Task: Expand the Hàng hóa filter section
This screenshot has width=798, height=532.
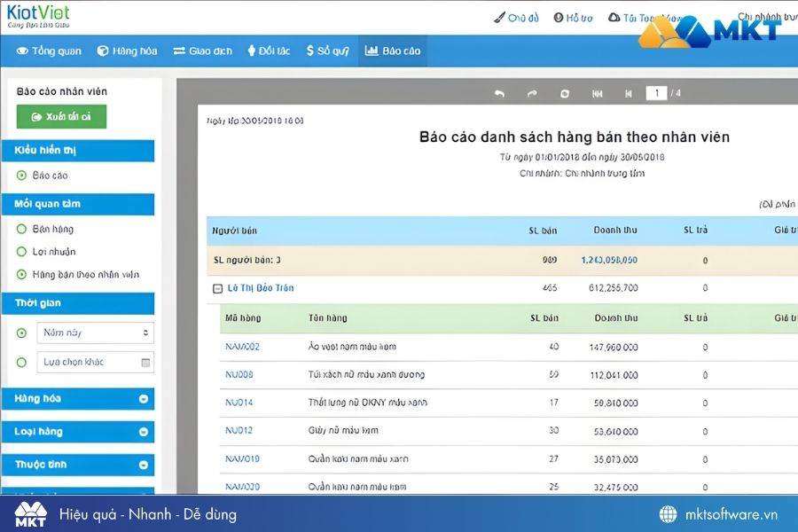Action: (x=143, y=399)
